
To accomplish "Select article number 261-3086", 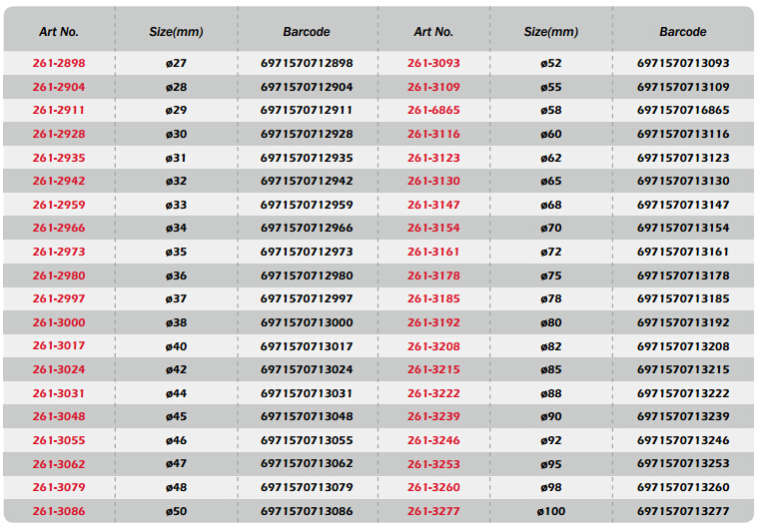I will (x=59, y=511).
